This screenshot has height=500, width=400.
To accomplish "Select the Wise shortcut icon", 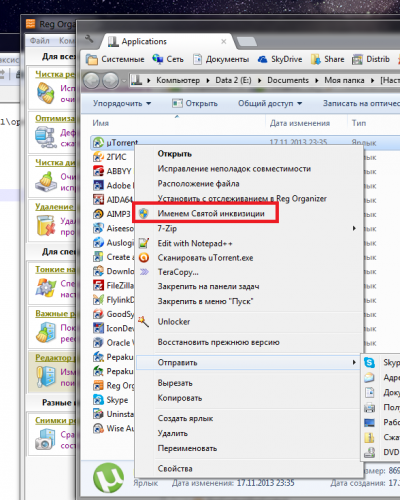I will [98, 428].
